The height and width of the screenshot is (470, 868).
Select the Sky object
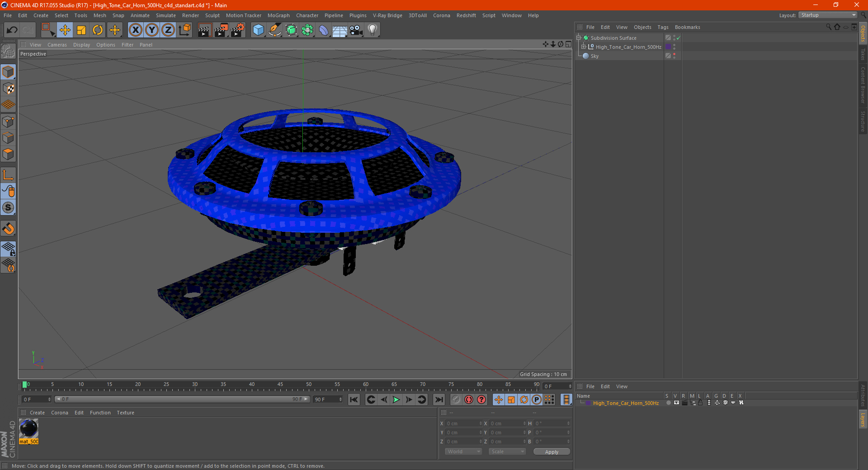point(594,56)
